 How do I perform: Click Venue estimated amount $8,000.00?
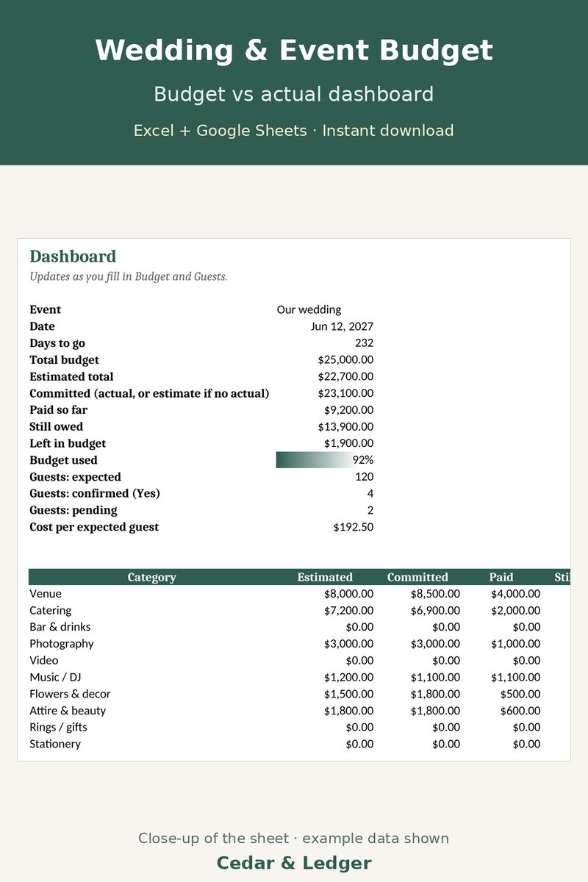point(348,594)
